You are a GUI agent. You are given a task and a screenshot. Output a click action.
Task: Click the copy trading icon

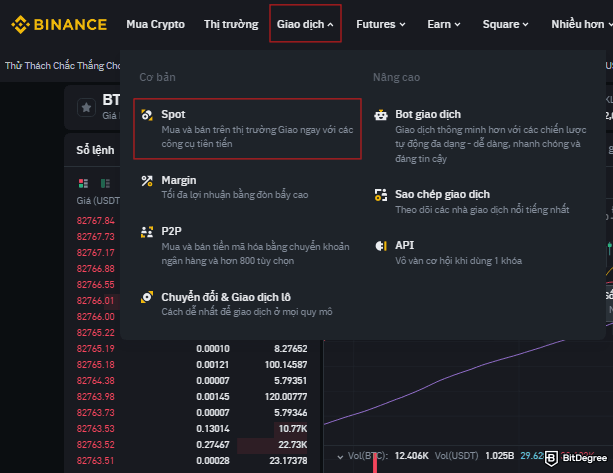[381, 195]
